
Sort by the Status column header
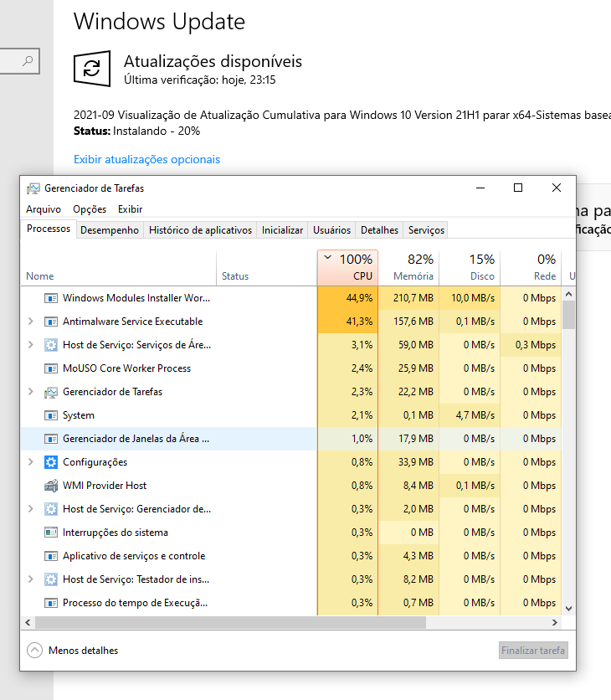click(267, 268)
